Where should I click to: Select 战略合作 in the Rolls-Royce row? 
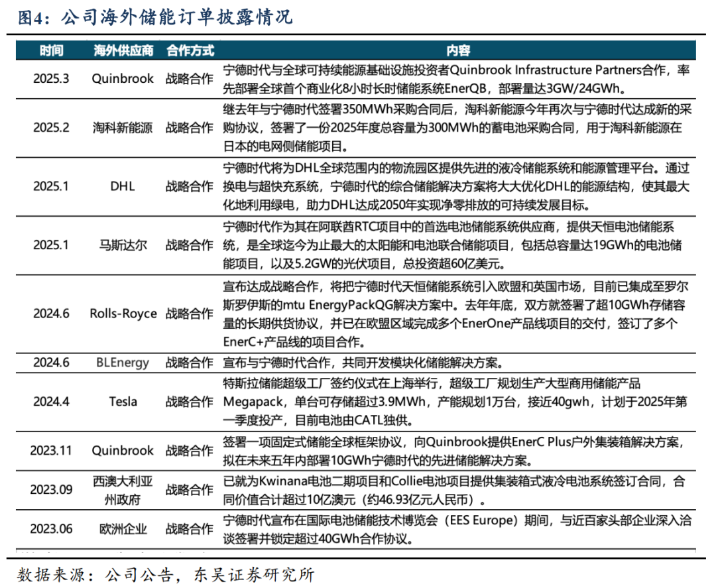(x=190, y=314)
